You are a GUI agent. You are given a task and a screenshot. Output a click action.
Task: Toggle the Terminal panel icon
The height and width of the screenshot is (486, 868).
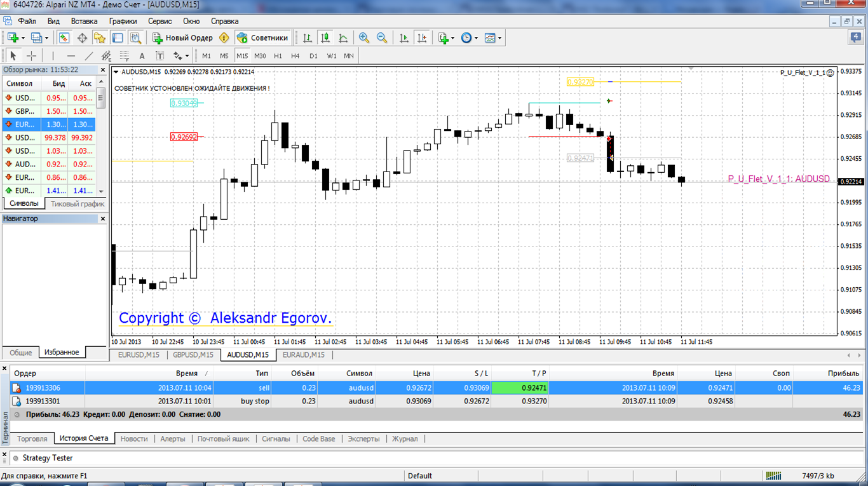(118, 38)
